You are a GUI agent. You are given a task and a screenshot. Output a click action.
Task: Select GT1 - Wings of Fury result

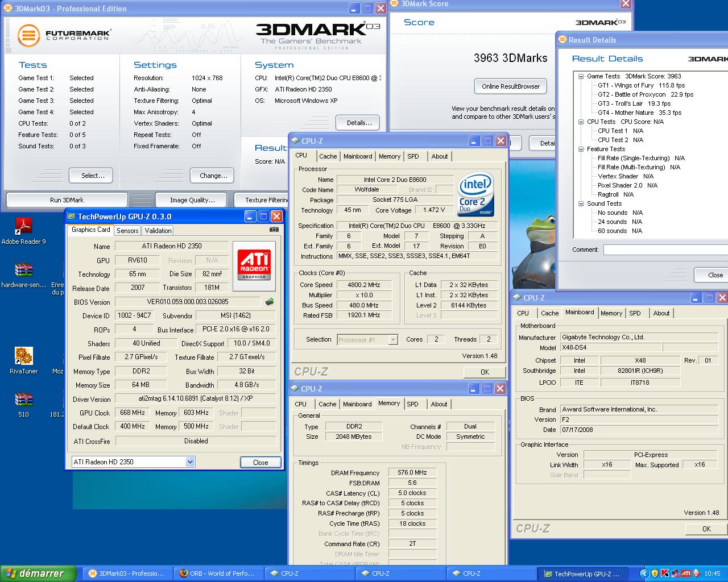(641, 85)
